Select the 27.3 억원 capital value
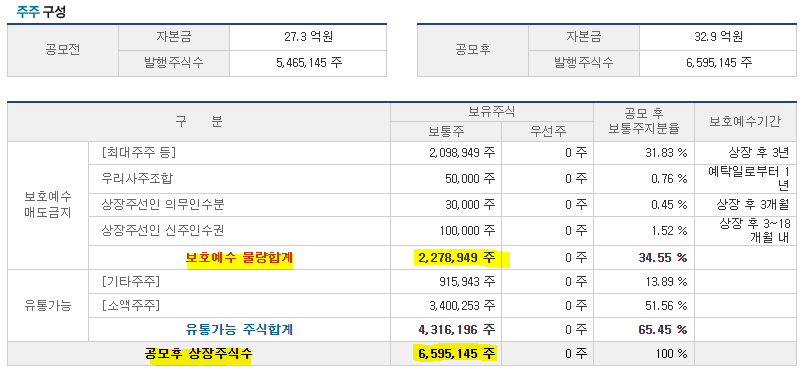Screen dimensions: 807x370 (x=308, y=37)
